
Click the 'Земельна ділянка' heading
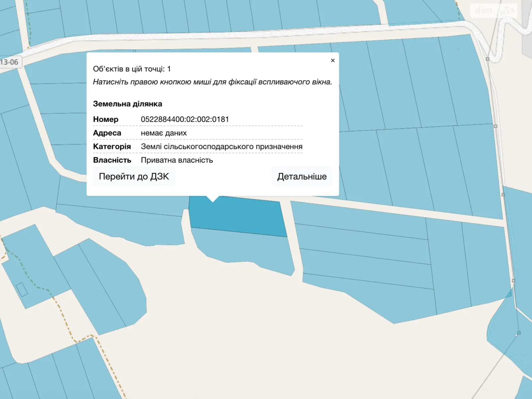point(127,104)
